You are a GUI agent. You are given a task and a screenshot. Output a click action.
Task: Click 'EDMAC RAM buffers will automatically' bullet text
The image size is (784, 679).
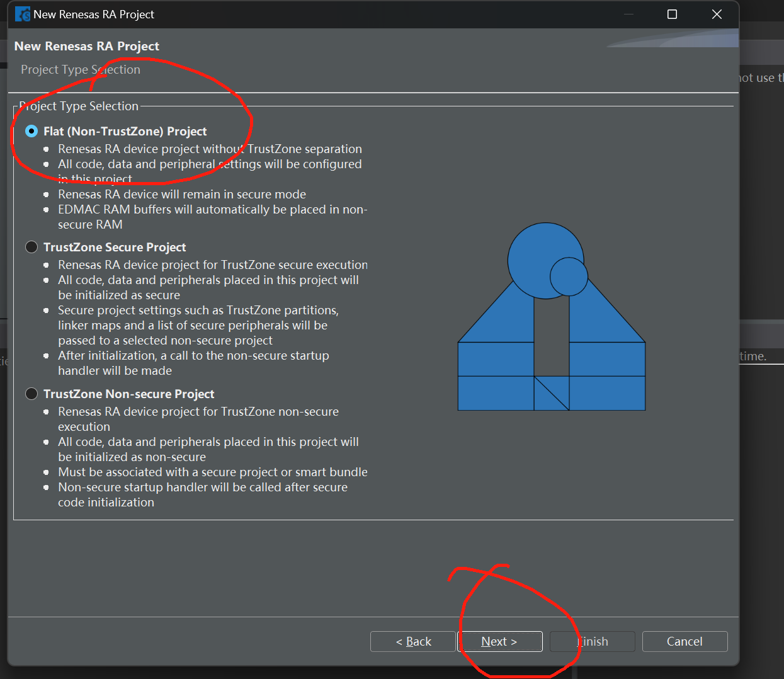213,217
